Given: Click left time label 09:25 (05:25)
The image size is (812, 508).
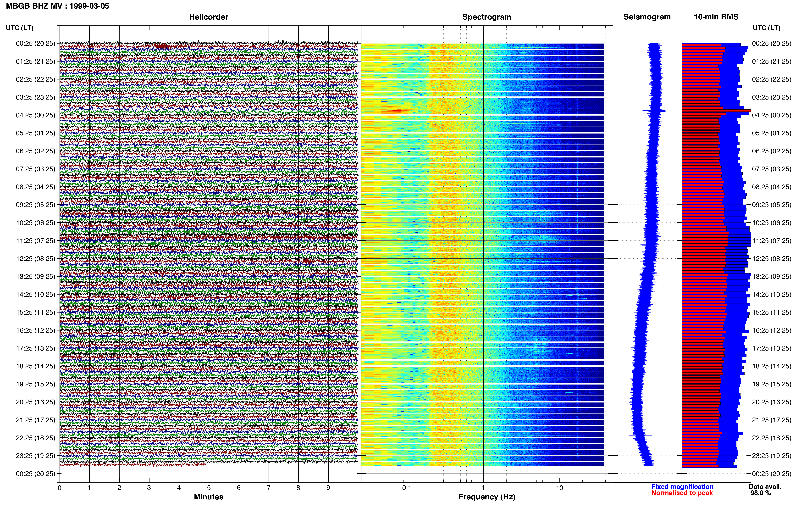Looking at the screenshot, I should pyautogui.click(x=35, y=205).
